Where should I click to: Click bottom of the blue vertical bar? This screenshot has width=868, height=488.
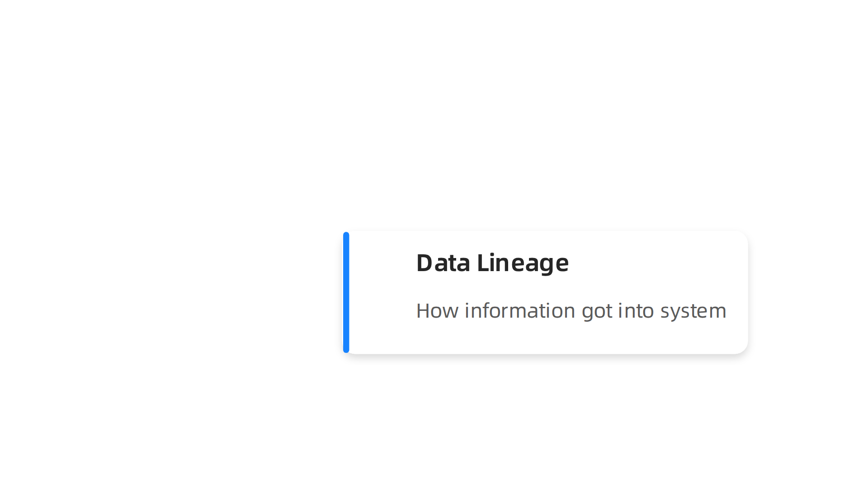point(346,349)
